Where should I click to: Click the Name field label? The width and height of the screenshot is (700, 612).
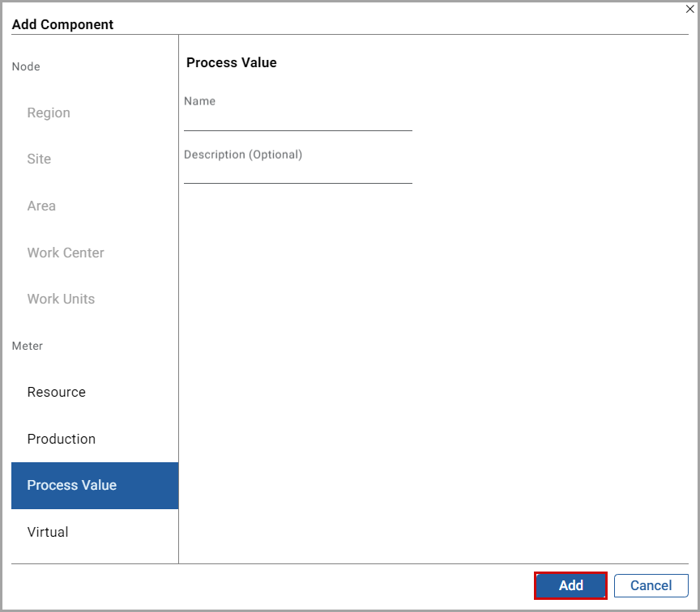200,101
